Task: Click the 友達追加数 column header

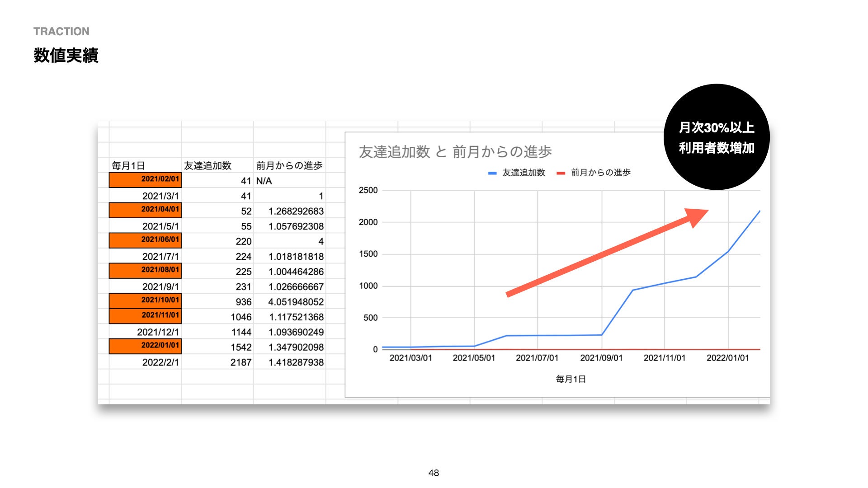Action: pyautogui.click(x=208, y=166)
